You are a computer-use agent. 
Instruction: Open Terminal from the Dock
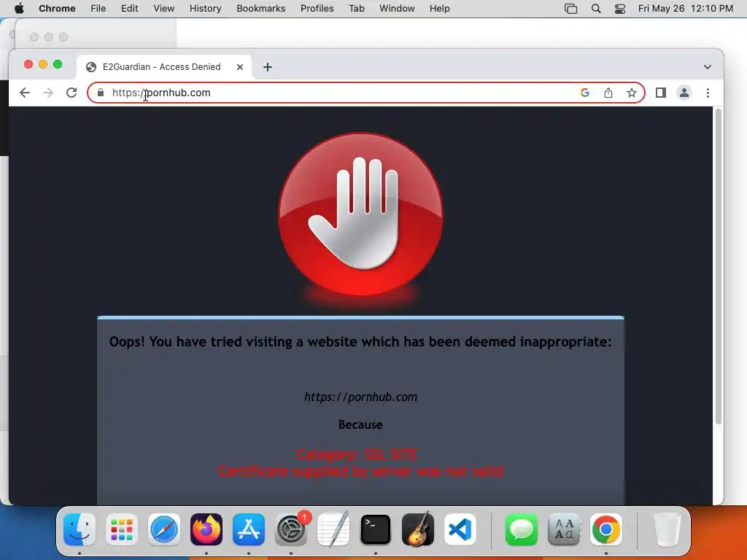pyautogui.click(x=376, y=529)
